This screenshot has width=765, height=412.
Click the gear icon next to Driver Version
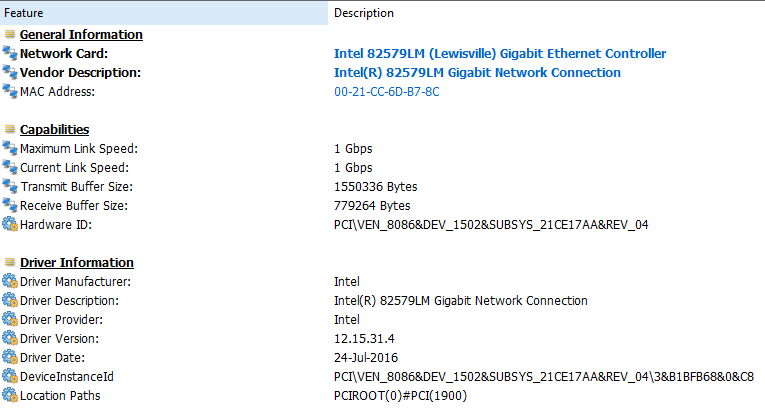10,338
